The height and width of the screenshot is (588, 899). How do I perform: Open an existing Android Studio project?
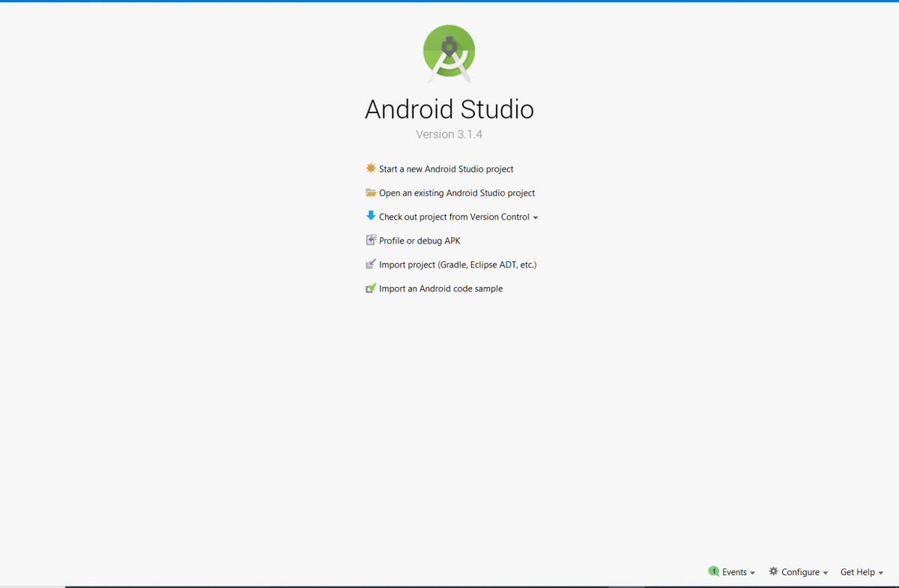point(457,193)
